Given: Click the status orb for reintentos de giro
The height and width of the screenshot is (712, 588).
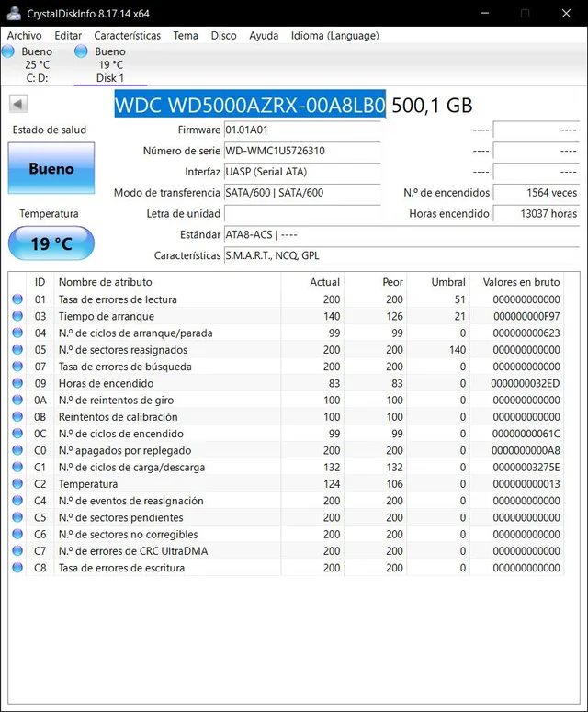Looking at the screenshot, I should (17, 400).
